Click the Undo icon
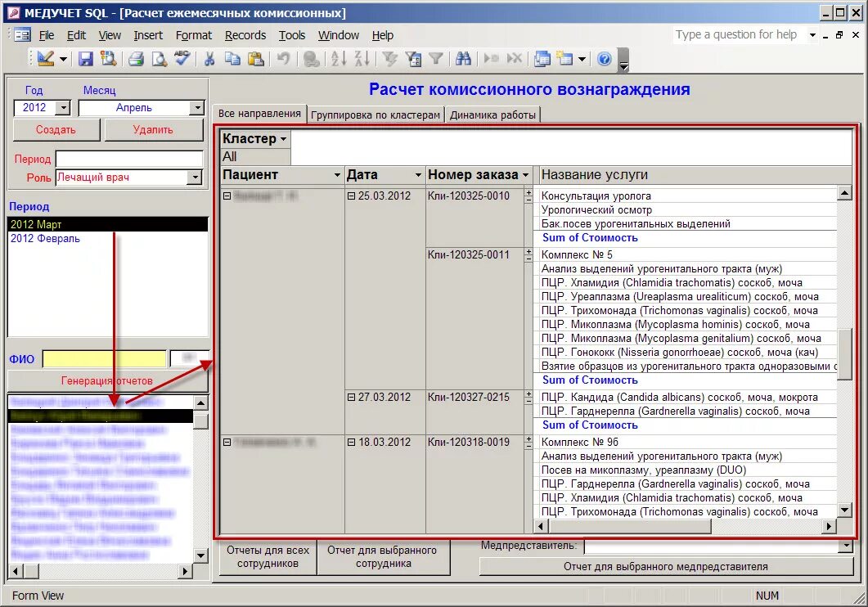 click(281, 59)
